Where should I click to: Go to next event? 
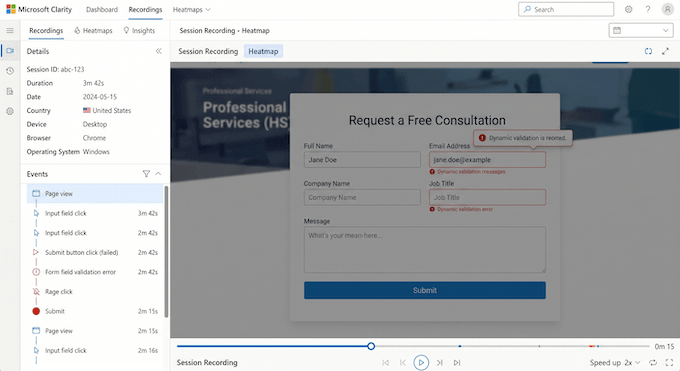[x=439, y=362]
